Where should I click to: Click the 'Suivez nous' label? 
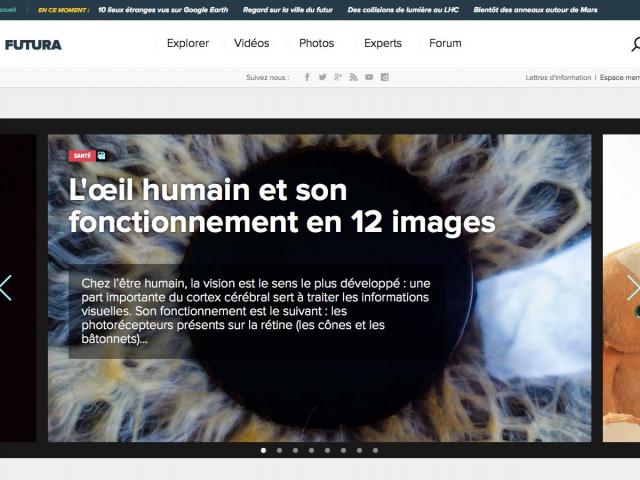267,78
